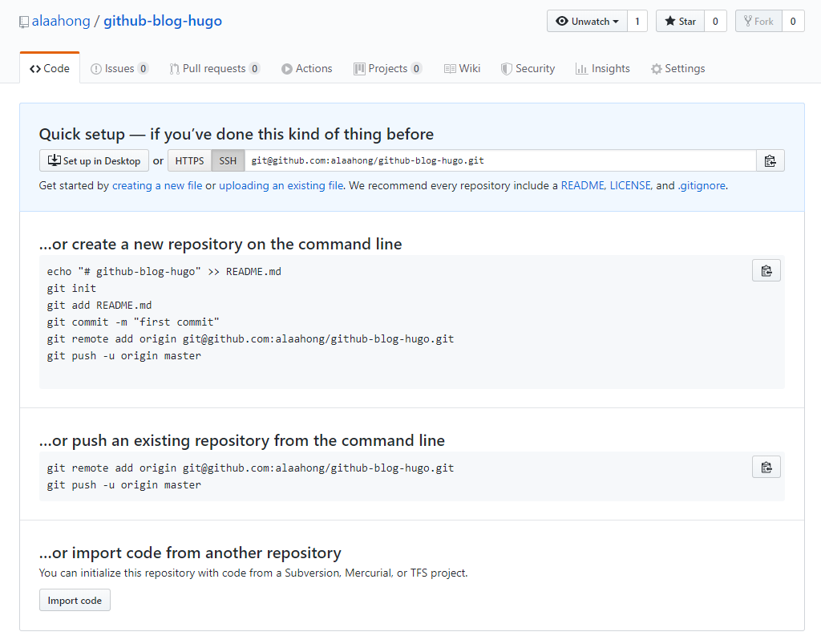This screenshot has height=644, width=821.
Task: Open the Code tab
Action: tap(50, 69)
